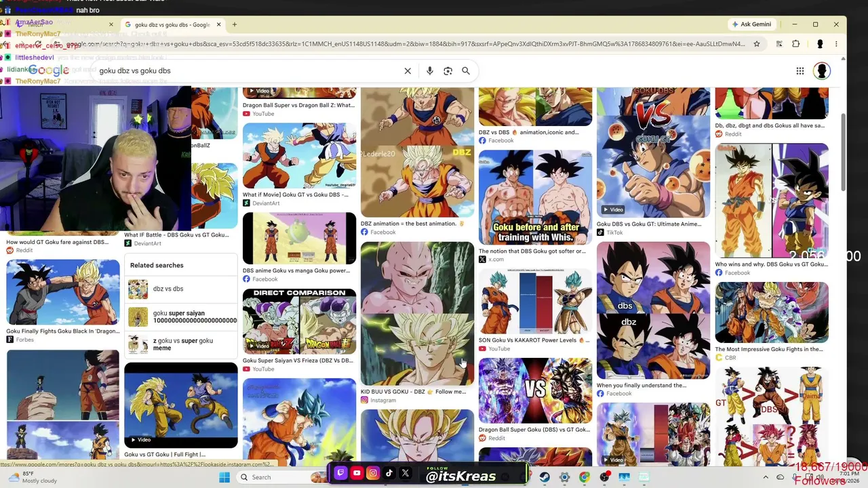Screen dimensions: 868x488
Task: Select related search 'dbz vs dbs'
Action: click(180, 289)
